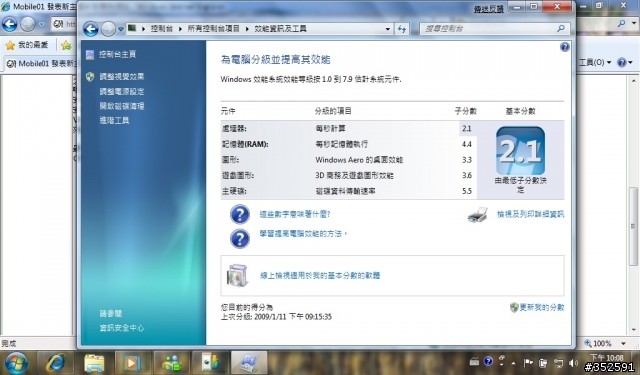Expand arrow after 所有控制台項目 in breadcrumb
This screenshot has width=640, height=375.
tap(247, 29)
